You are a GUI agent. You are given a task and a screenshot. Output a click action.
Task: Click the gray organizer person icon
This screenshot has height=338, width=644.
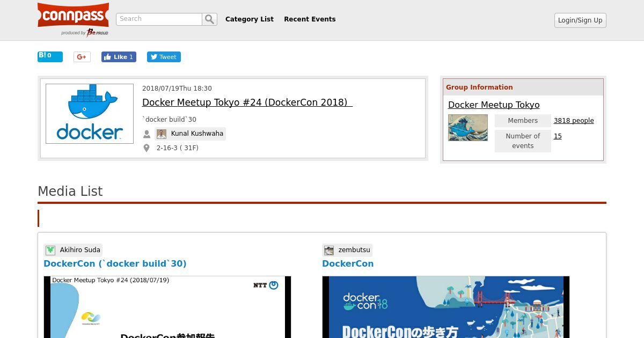click(147, 134)
